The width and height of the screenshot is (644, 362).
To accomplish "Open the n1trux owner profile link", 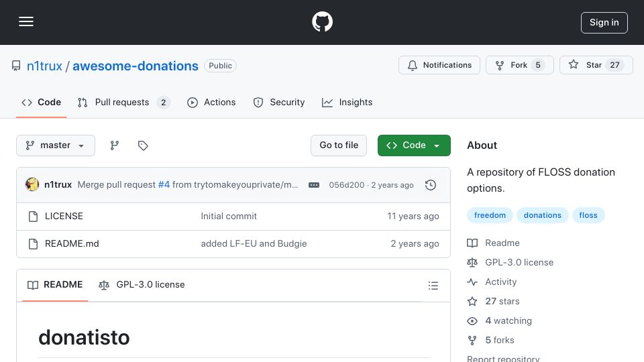I will point(44,66).
